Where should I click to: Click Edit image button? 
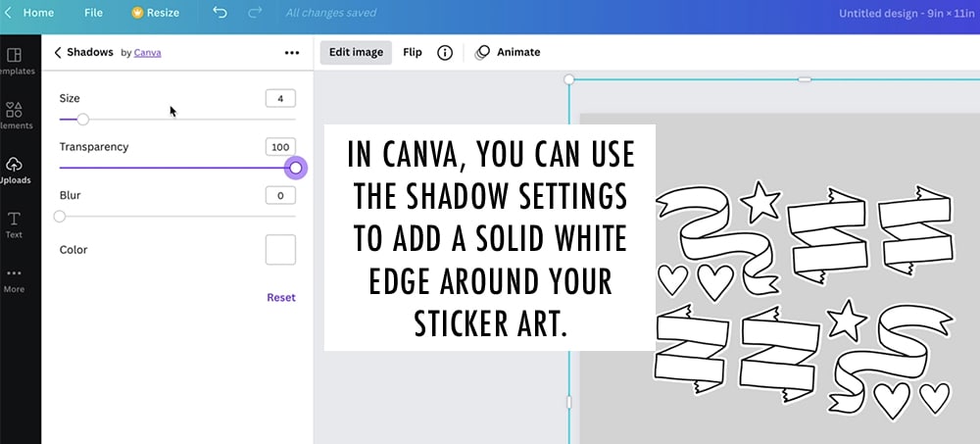click(x=357, y=53)
